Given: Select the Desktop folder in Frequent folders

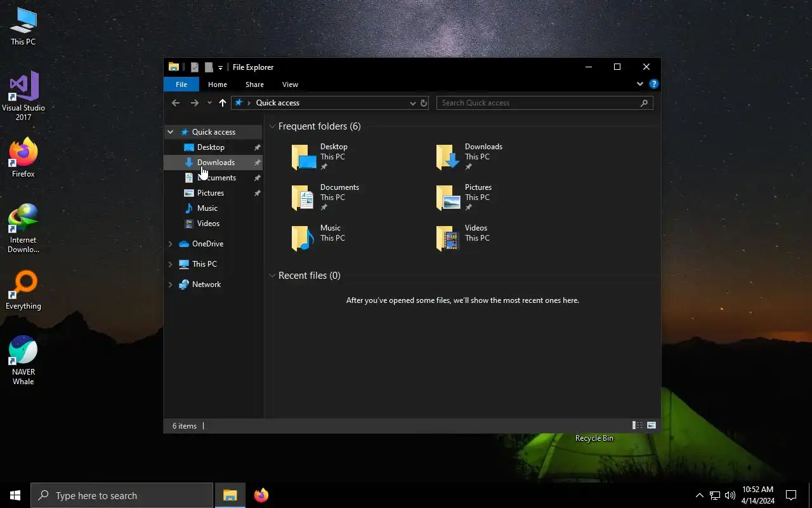Looking at the screenshot, I should 320,157.
